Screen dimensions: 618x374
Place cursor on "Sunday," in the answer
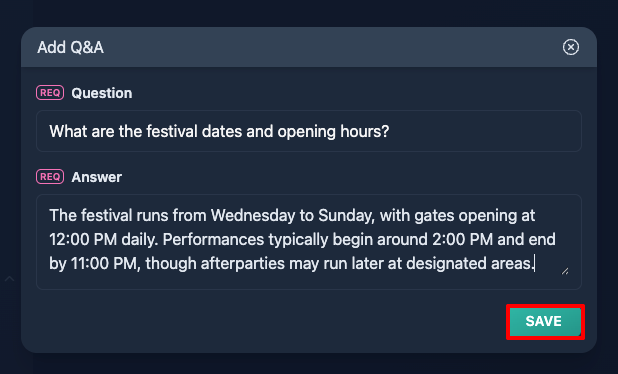tap(346, 216)
